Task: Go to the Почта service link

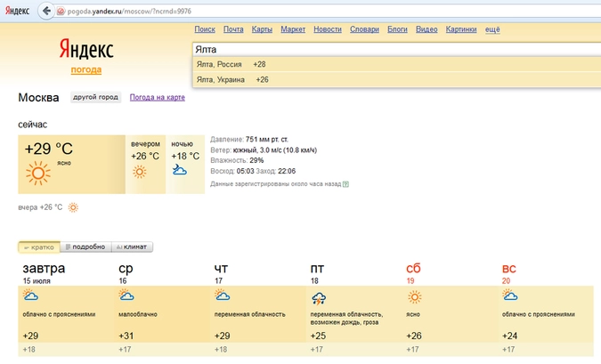Action: click(233, 29)
